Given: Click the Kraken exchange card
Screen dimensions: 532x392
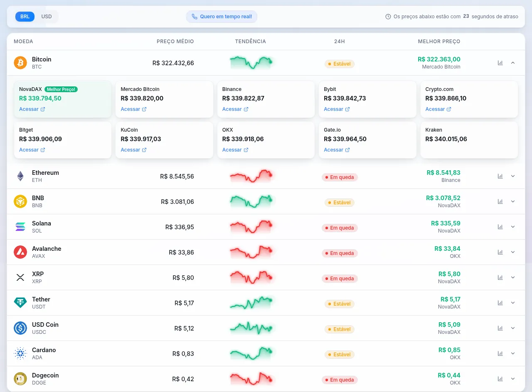Looking at the screenshot, I should tap(469, 140).
